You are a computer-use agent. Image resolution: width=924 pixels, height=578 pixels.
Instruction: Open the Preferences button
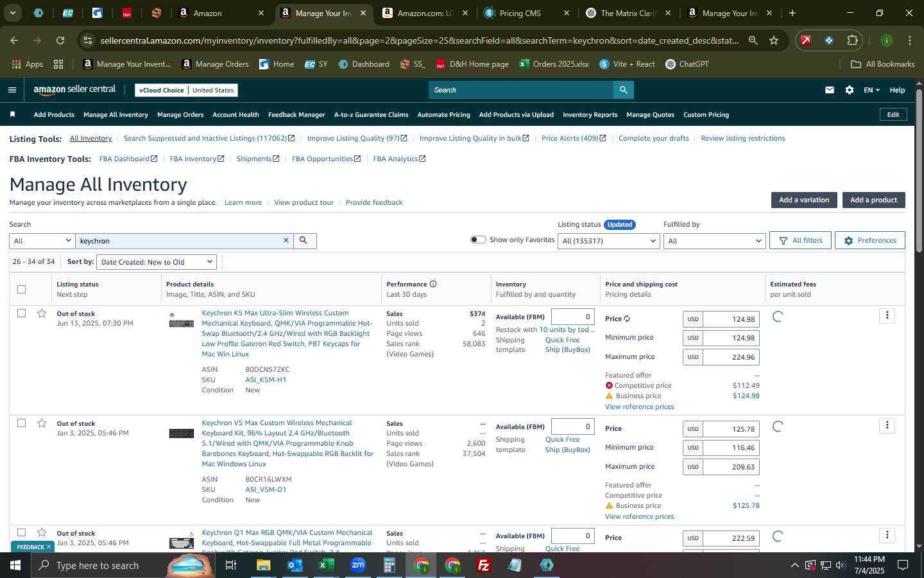pos(870,240)
